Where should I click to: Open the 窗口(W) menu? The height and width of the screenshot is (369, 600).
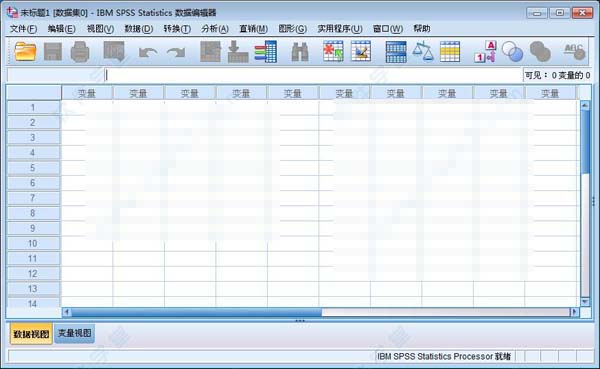pyautogui.click(x=388, y=29)
